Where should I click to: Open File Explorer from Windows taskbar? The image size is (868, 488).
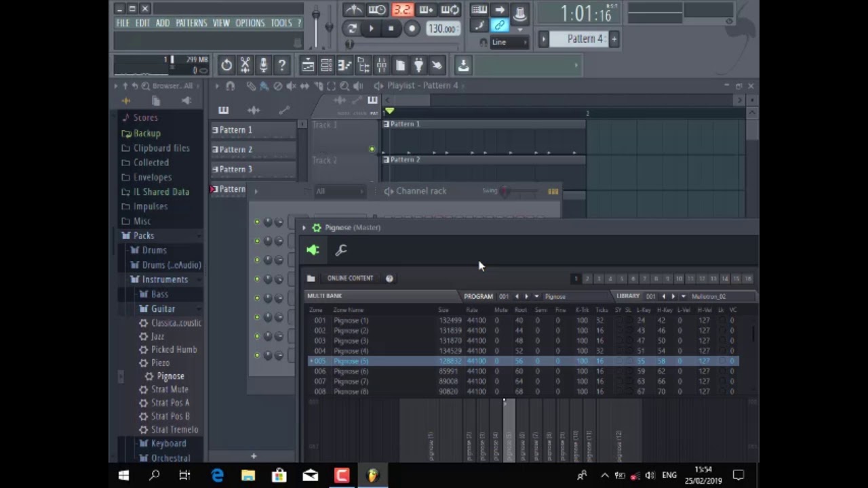click(248, 475)
